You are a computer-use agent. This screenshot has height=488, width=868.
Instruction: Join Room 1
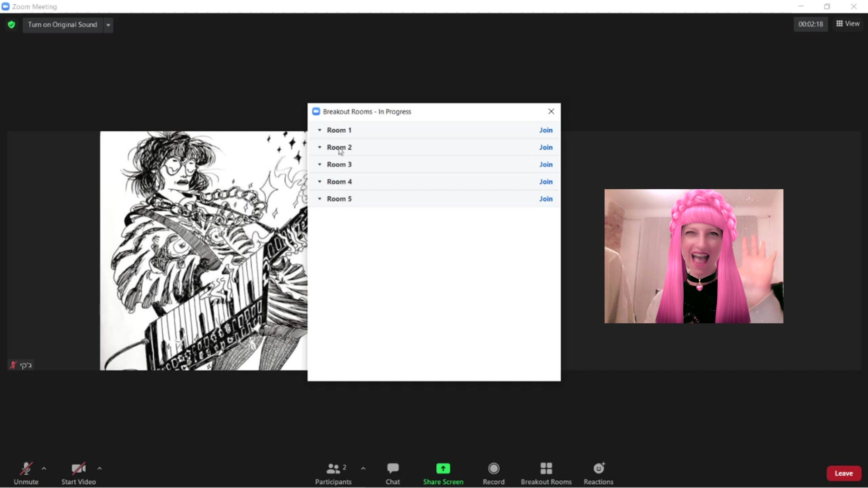point(546,130)
